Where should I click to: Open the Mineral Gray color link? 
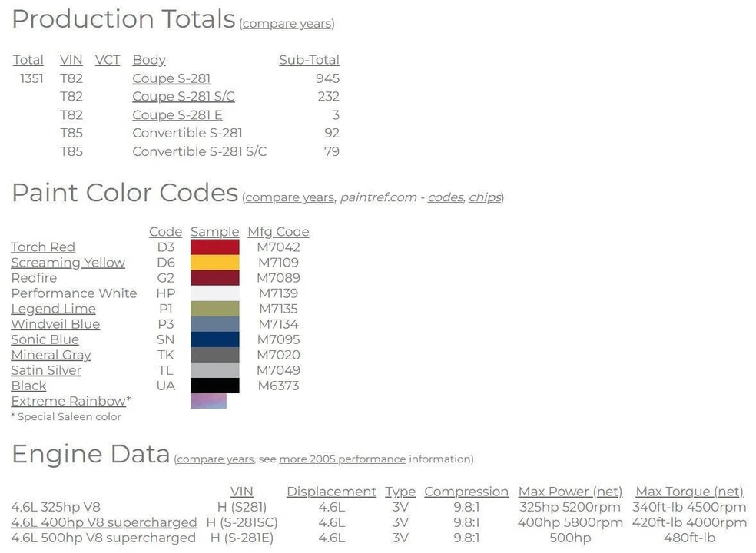pos(51,355)
